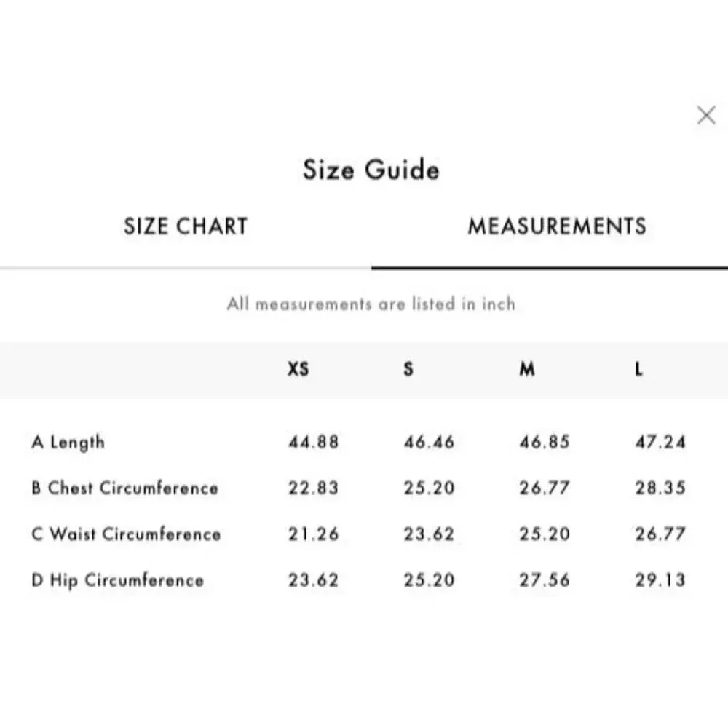Screen dimensions: 728x728
Task: Select the D Hip Circumference label
Action: pyautogui.click(x=118, y=580)
